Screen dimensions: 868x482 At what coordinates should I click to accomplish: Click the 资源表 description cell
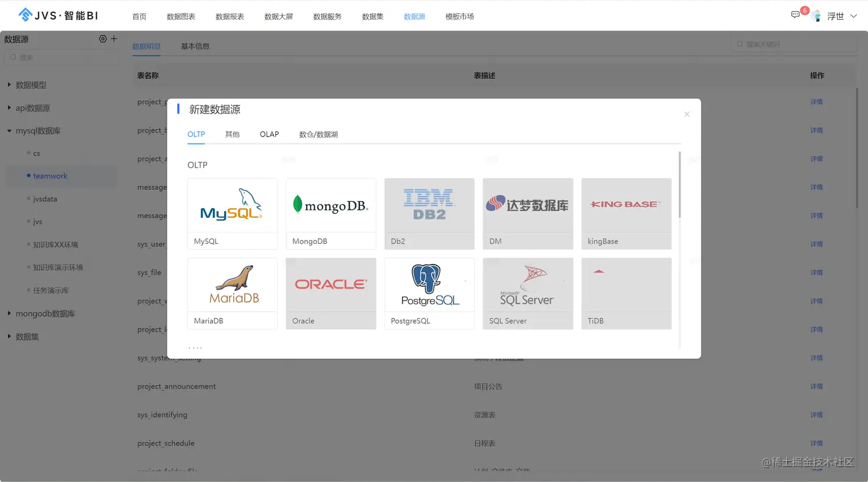click(x=485, y=415)
